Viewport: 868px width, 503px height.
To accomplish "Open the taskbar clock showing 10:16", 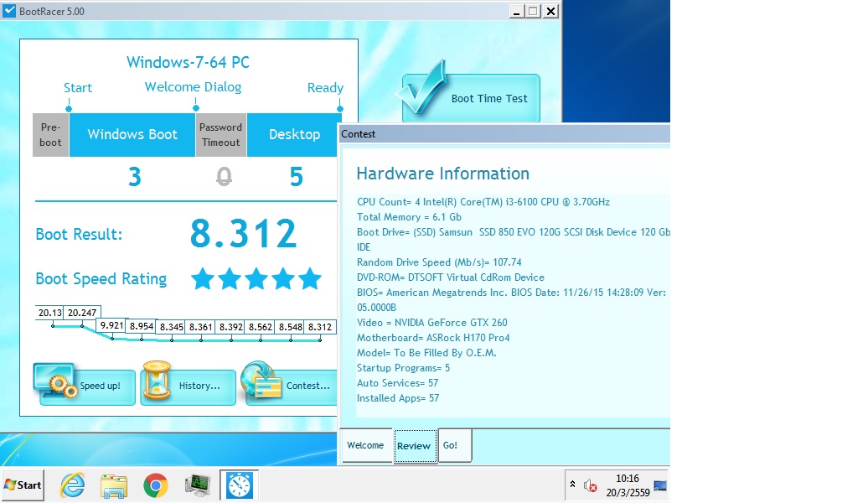I will pyautogui.click(x=628, y=485).
